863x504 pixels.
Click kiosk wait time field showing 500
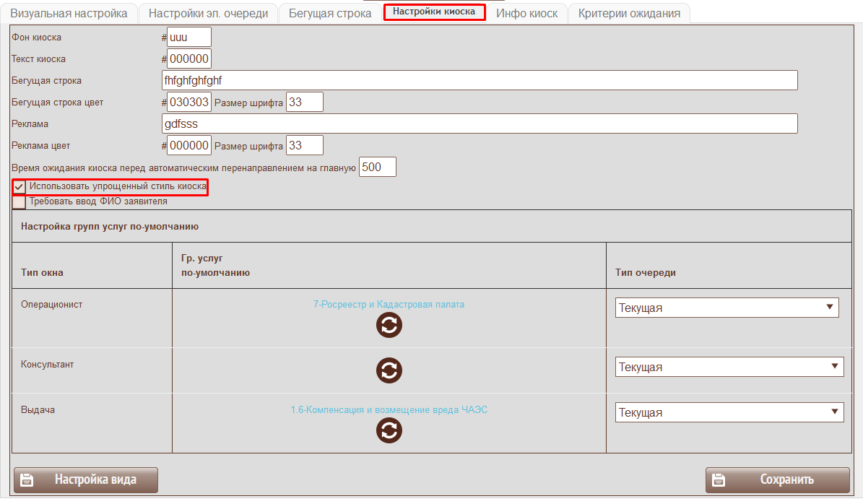pyautogui.click(x=378, y=167)
